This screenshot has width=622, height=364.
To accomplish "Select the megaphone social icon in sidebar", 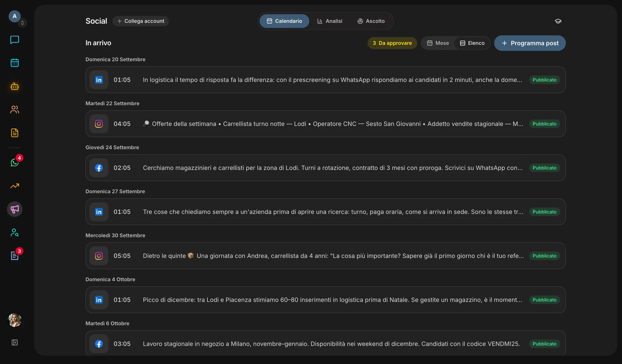I will click(x=15, y=209).
